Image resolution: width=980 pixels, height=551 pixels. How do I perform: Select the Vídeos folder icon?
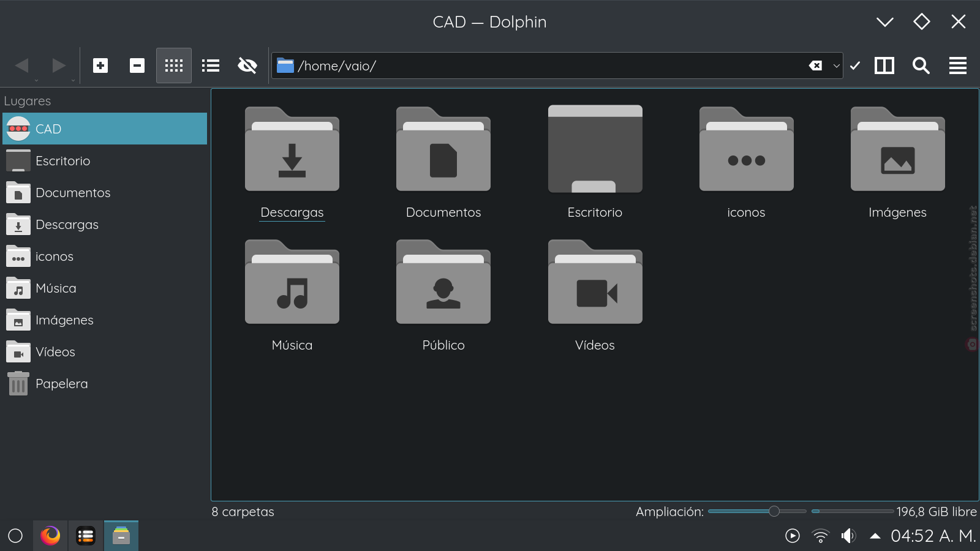(x=595, y=282)
